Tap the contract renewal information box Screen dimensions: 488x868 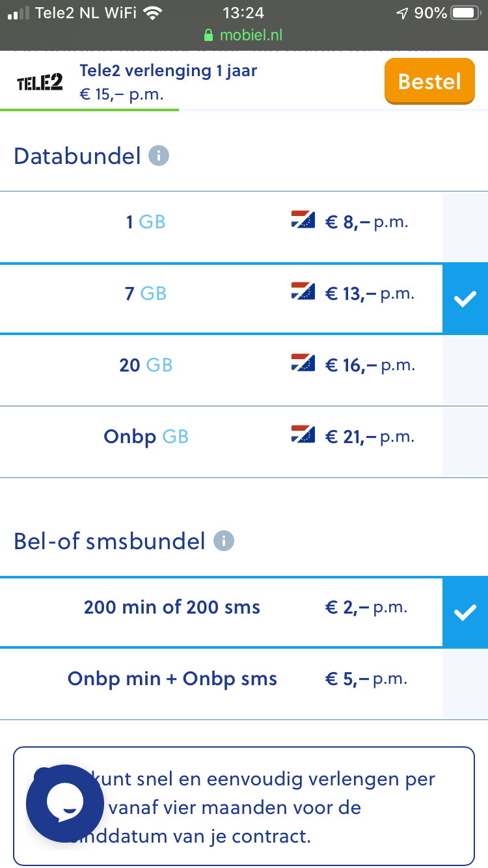[244, 807]
